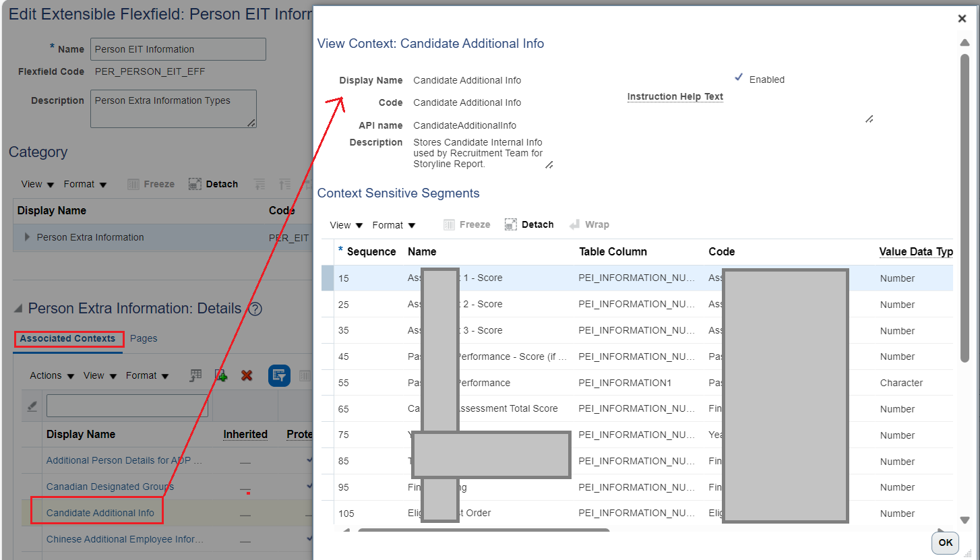Click the Select and Add icon
Screen dimensions: 980x560
click(x=195, y=375)
